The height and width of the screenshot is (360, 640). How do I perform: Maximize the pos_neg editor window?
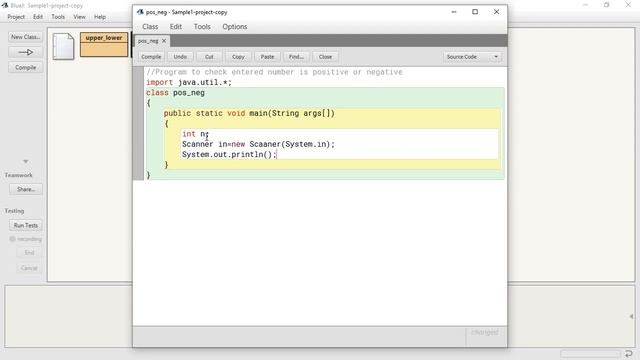click(475, 12)
